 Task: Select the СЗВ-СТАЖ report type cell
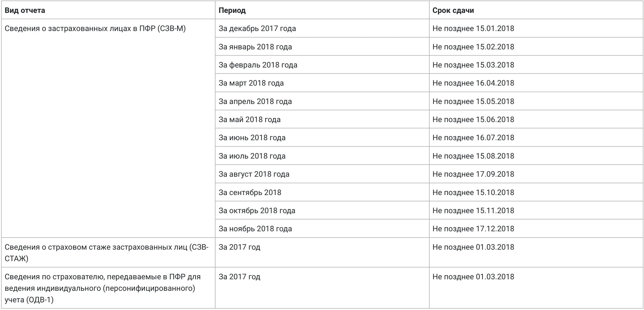point(108,252)
